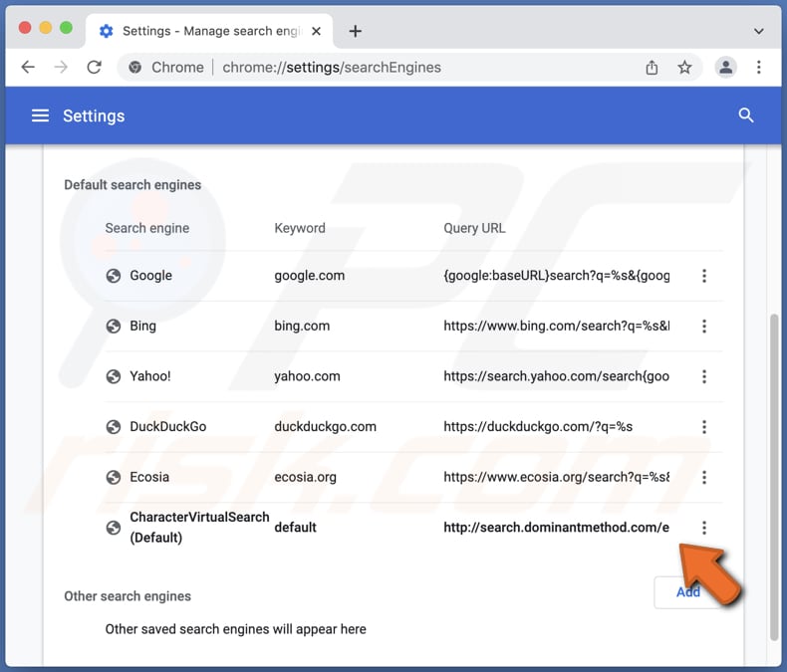Screen dimensions: 787x672
Task: Click the DuckDuckGo search engine name
Action: 167,427
